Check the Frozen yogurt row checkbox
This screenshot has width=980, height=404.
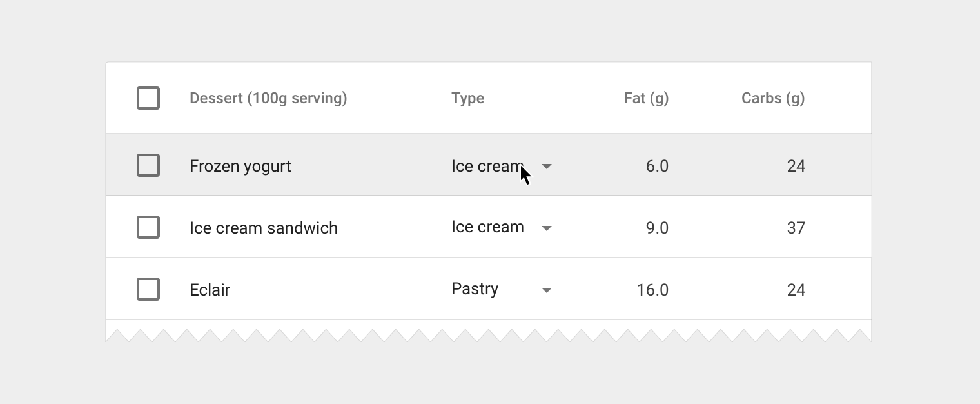click(x=148, y=165)
